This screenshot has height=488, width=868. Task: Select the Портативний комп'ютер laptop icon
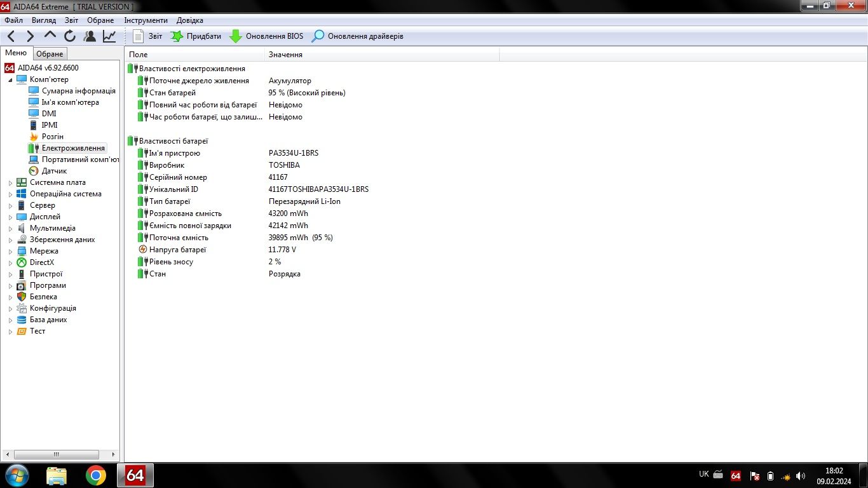click(34, 159)
